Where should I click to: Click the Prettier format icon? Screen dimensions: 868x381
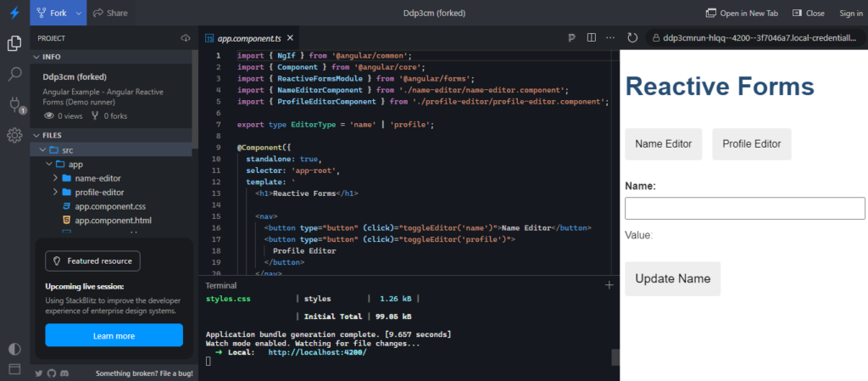572,37
